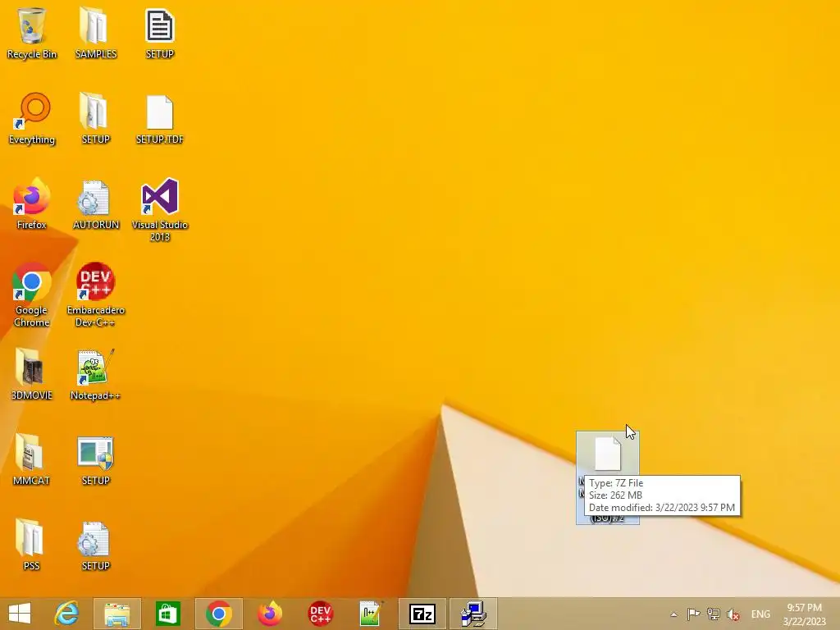
Task: Launch Internet Explorer from the taskbar
Action: click(x=66, y=614)
